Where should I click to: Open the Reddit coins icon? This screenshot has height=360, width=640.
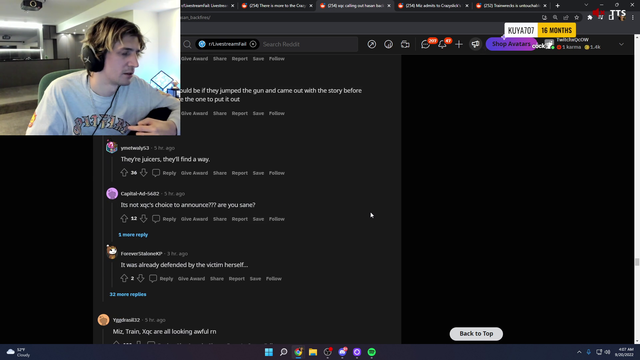point(388,44)
